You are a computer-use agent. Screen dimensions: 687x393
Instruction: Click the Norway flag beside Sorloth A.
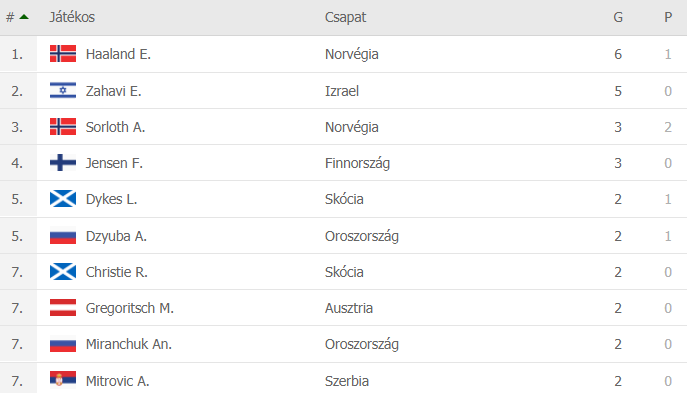pos(63,126)
